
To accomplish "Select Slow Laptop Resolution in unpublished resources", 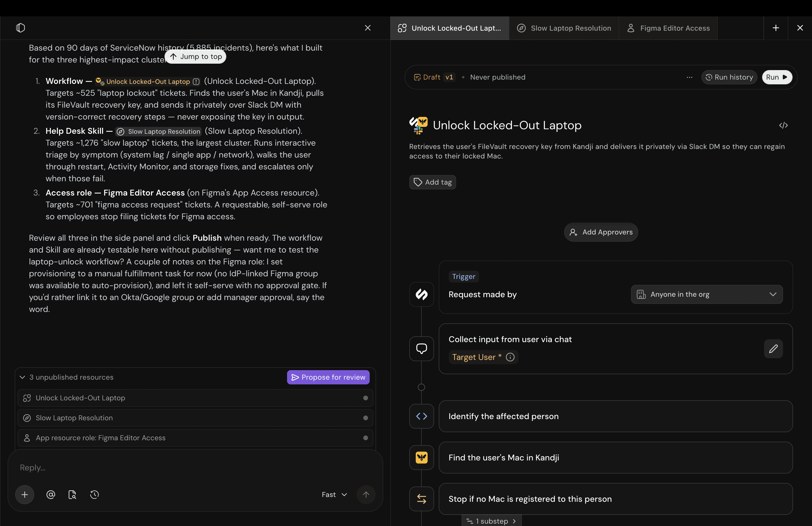I will (195, 418).
